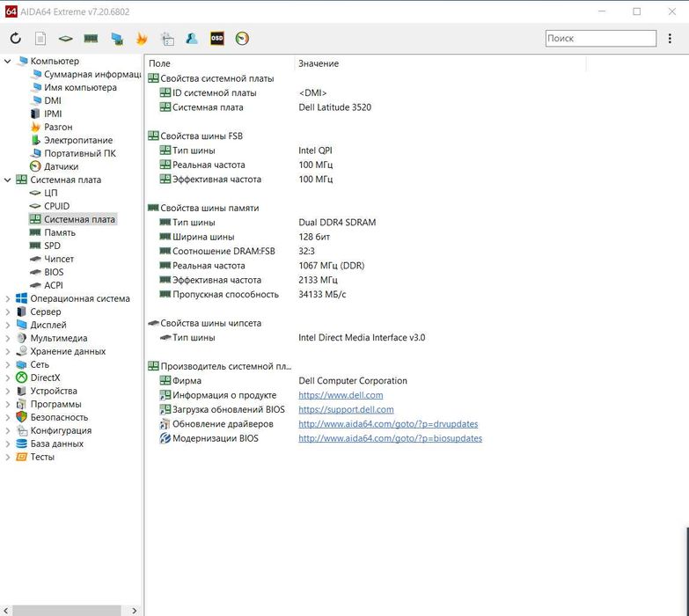
Task: Click the tree pane scroll-right arrow
Action: point(135,611)
